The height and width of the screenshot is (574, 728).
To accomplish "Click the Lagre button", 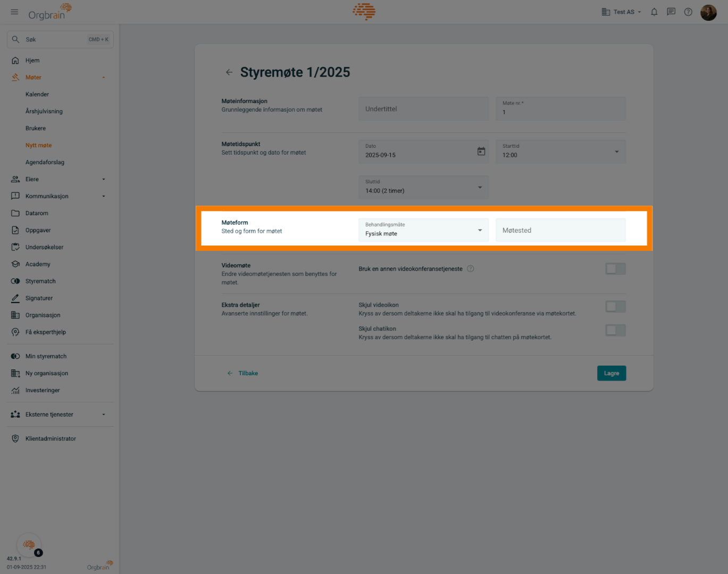I will point(612,373).
